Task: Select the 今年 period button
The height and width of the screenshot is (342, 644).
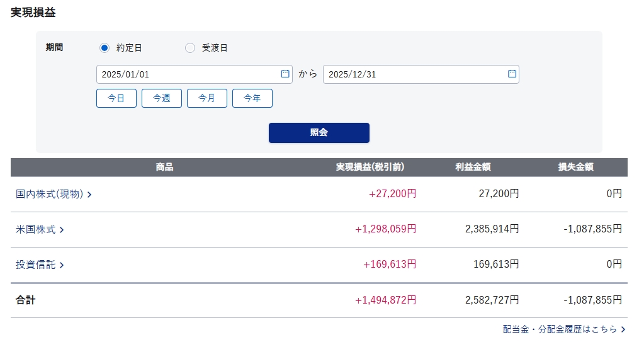Action: (x=252, y=98)
